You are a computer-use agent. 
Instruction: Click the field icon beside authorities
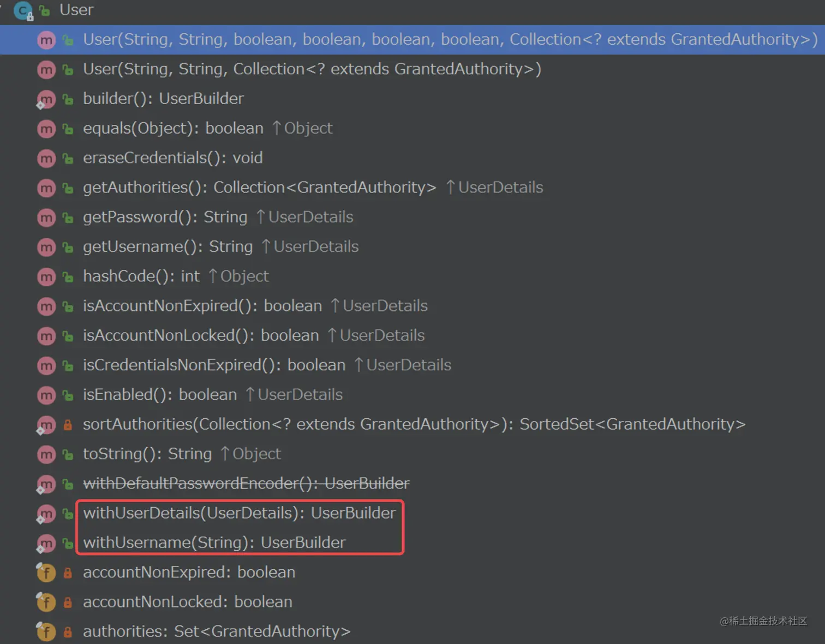[46, 631]
